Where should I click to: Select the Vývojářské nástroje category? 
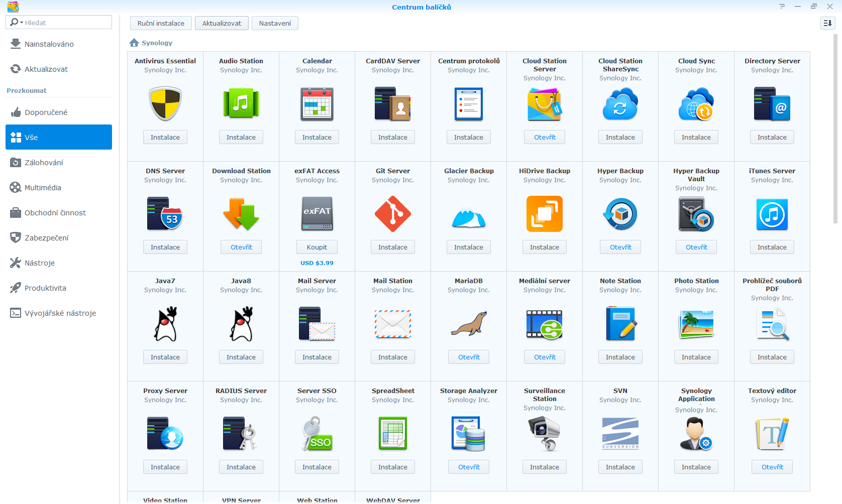tap(59, 313)
